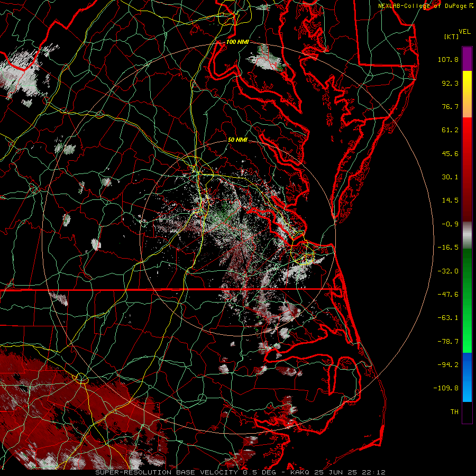Pick the blue segment of the color bar

click(467, 377)
